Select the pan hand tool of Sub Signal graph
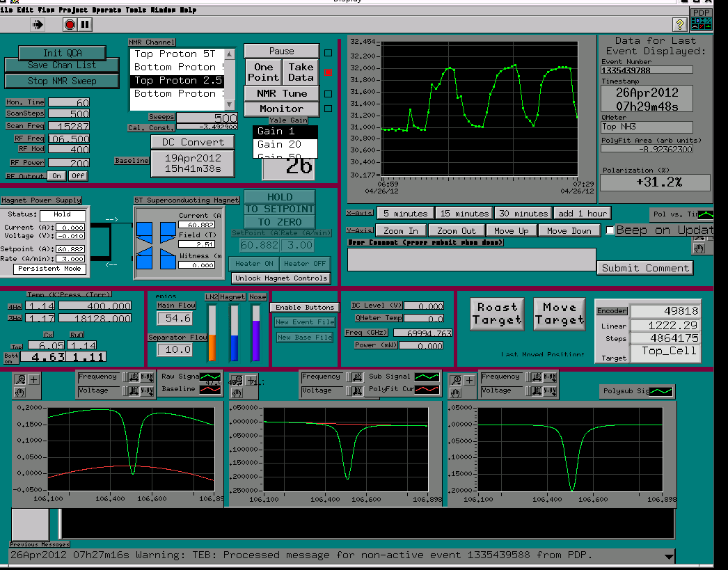The height and width of the screenshot is (570, 728). coord(237,394)
